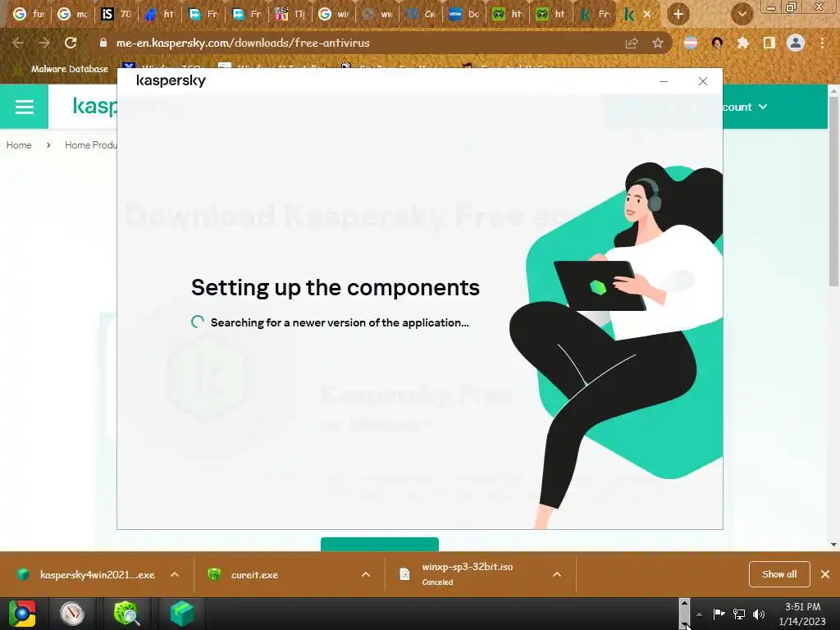This screenshot has height=630, width=840.
Task: Close the downloads bar
Action: point(825,574)
